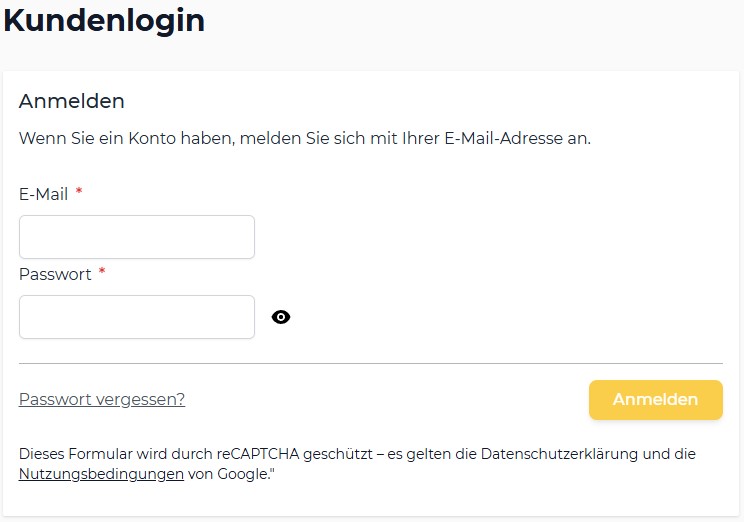The height and width of the screenshot is (522, 744).
Task: Click the word Datenschutzerklärung in reCAPTCHA notice
Action: [x=559, y=454]
